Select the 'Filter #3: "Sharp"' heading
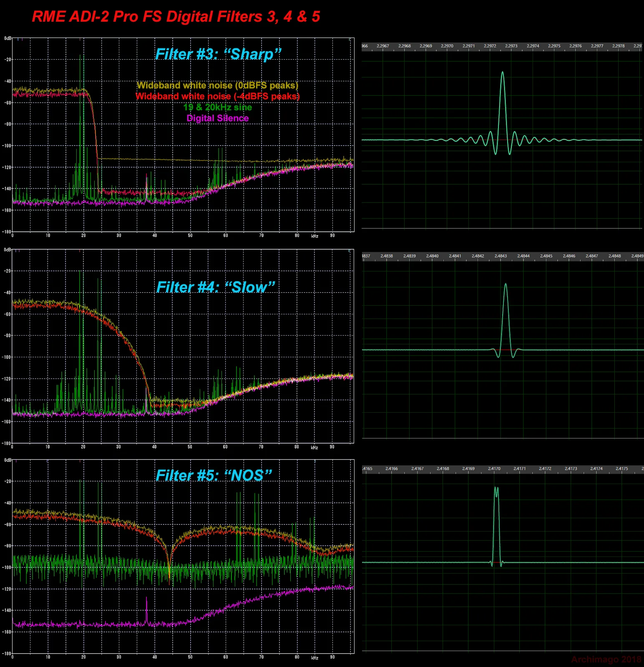644x667 pixels. [x=218, y=54]
